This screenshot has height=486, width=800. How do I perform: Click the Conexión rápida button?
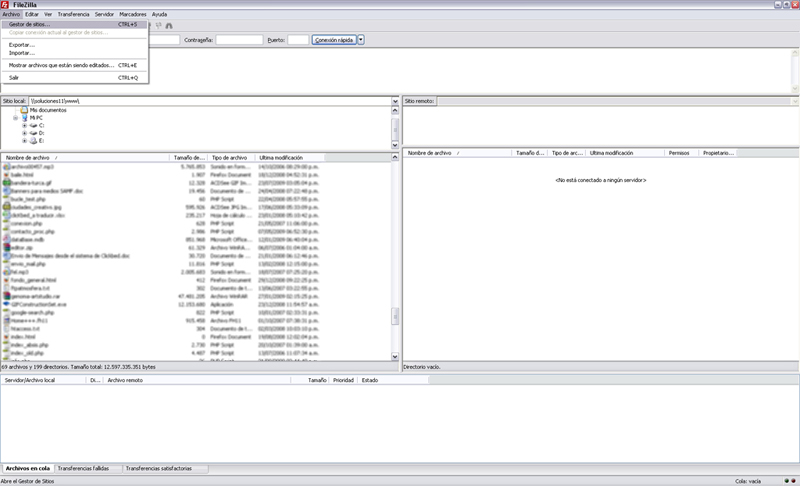pyautogui.click(x=334, y=40)
